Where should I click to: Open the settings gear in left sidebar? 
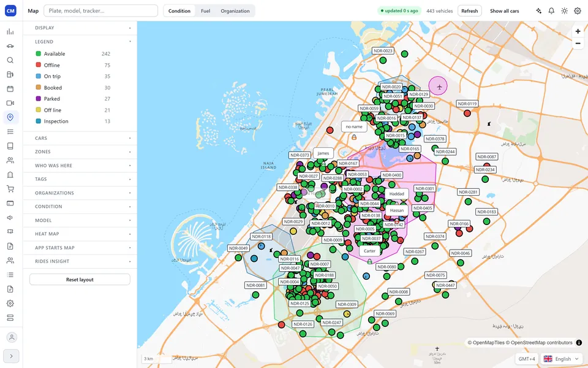click(x=10, y=304)
